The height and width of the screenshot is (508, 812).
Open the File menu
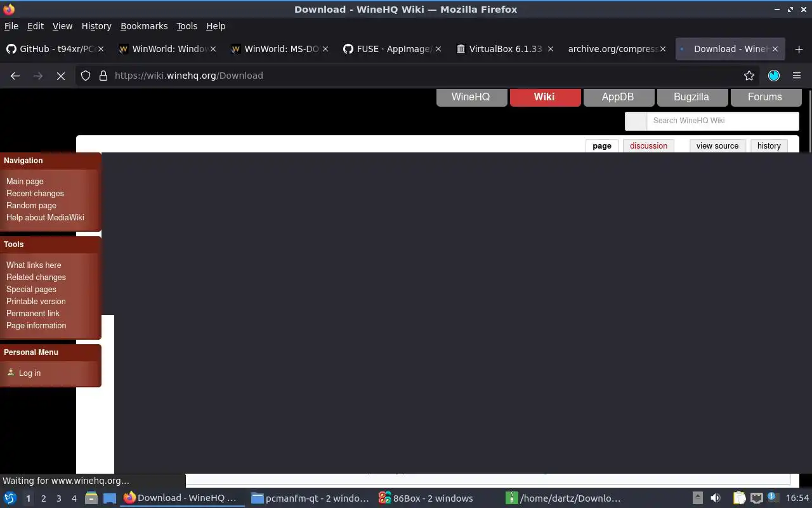point(11,26)
